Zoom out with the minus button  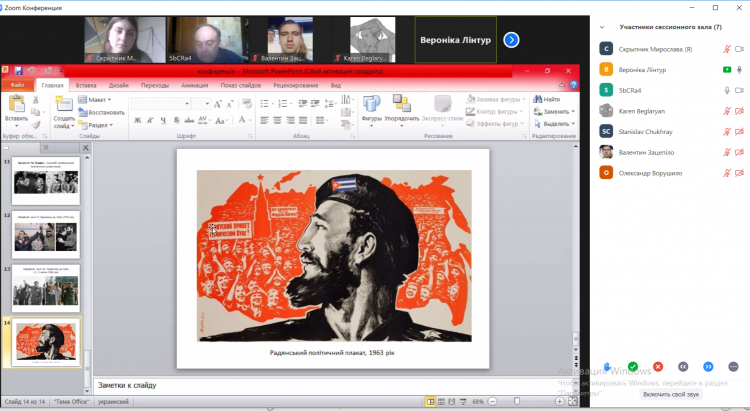click(x=492, y=401)
